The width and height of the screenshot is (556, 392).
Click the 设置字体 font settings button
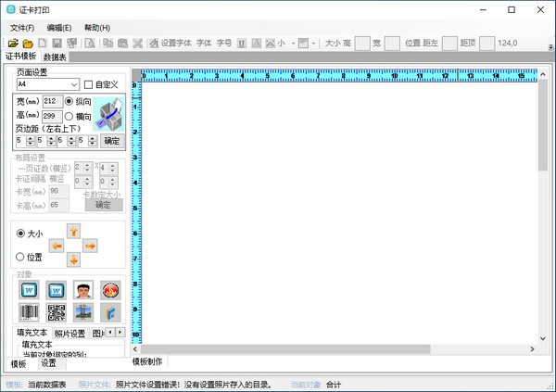[x=171, y=44]
